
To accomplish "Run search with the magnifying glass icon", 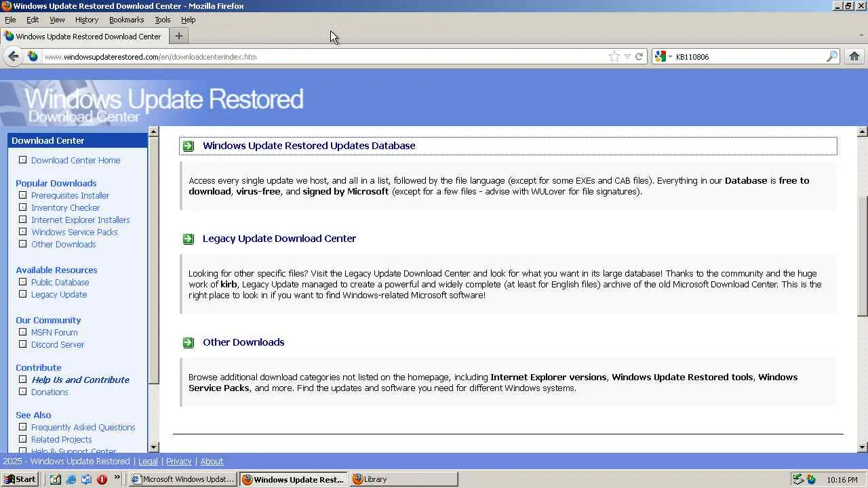I will pyautogui.click(x=832, y=57).
